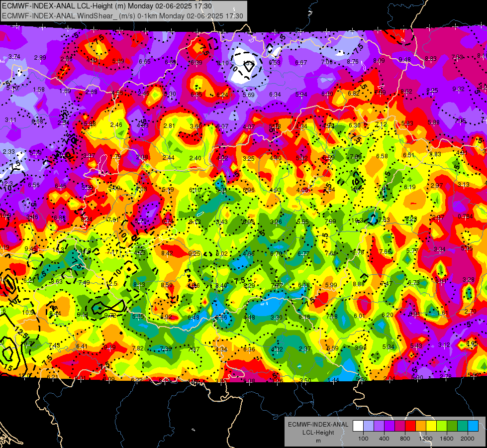Screen dimensions: 487x448
Task: Click the map value 8.88
Action: pyautogui.click(x=359, y=284)
